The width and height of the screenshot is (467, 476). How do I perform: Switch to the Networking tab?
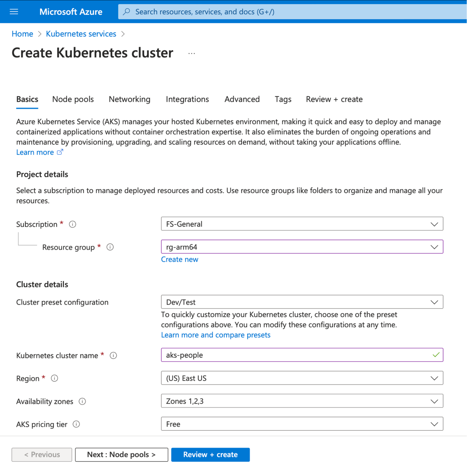[x=130, y=99]
